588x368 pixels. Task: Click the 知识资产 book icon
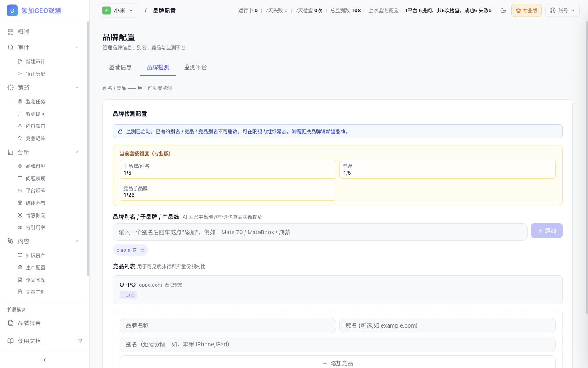pos(20,255)
